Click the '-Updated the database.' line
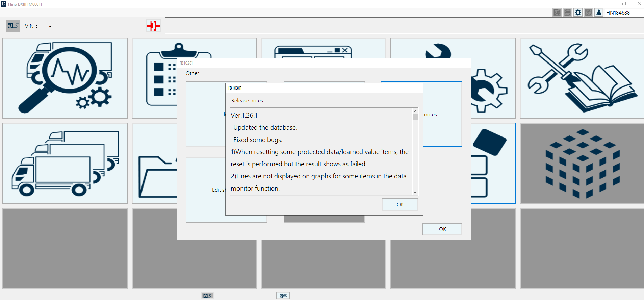 (264, 127)
